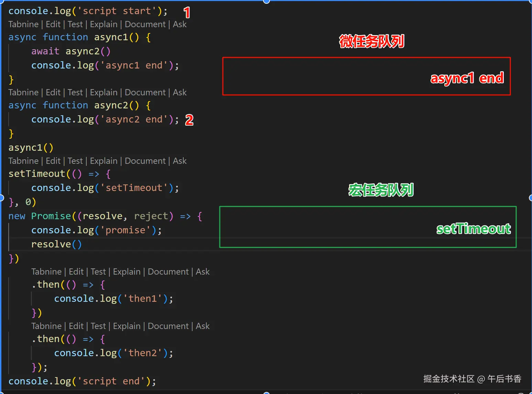Click Explain action above async2 function
The height and width of the screenshot is (394, 532).
[104, 92]
